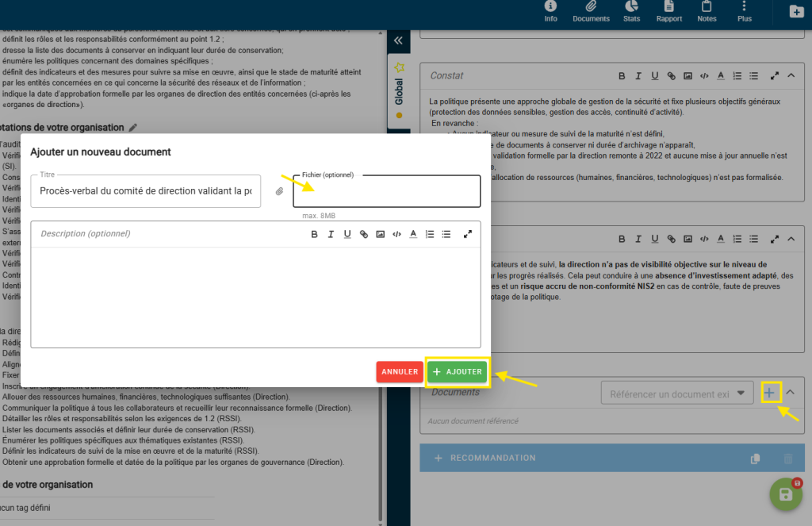This screenshot has height=526, width=812.
Task: Collapse the Documents section using the chevron
Action: (x=790, y=392)
